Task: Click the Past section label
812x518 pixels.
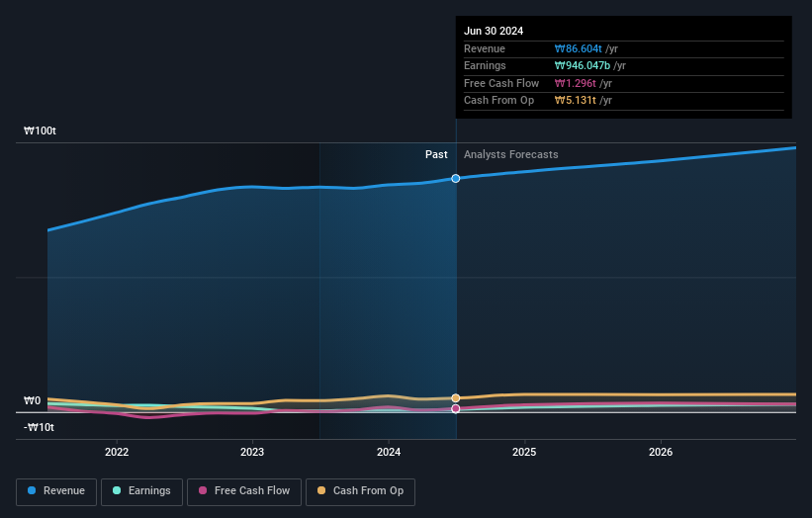Action: click(436, 154)
